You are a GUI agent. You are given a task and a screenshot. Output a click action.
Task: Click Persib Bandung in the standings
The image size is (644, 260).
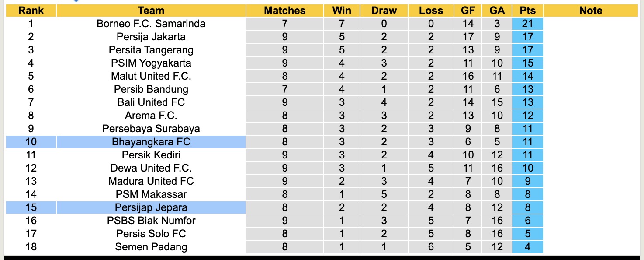(x=151, y=89)
